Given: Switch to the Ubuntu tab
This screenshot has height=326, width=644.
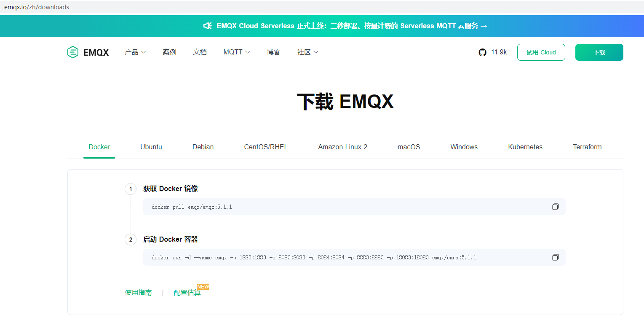Looking at the screenshot, I should [151, 147].
